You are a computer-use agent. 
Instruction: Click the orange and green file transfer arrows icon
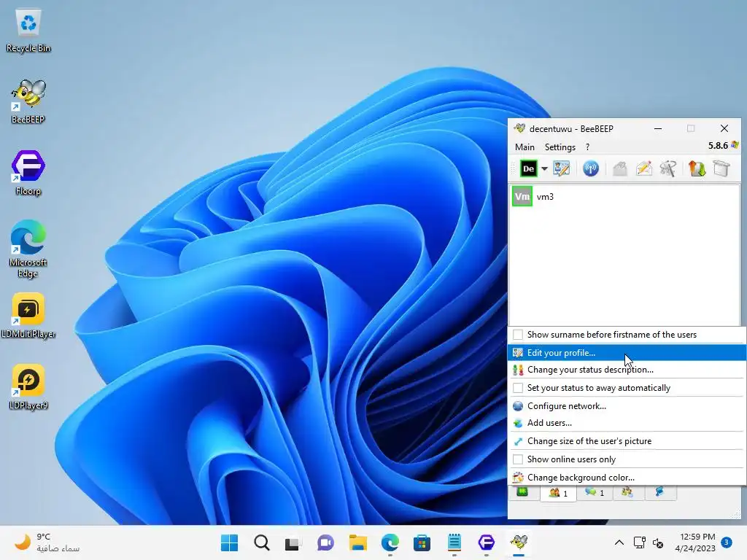pos(697,168)
